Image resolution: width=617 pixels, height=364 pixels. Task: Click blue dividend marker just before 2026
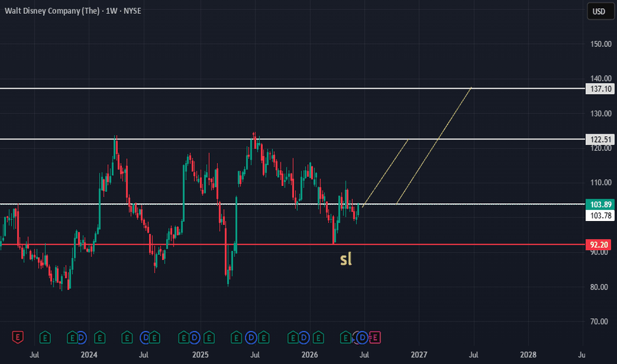pos(304,338)
